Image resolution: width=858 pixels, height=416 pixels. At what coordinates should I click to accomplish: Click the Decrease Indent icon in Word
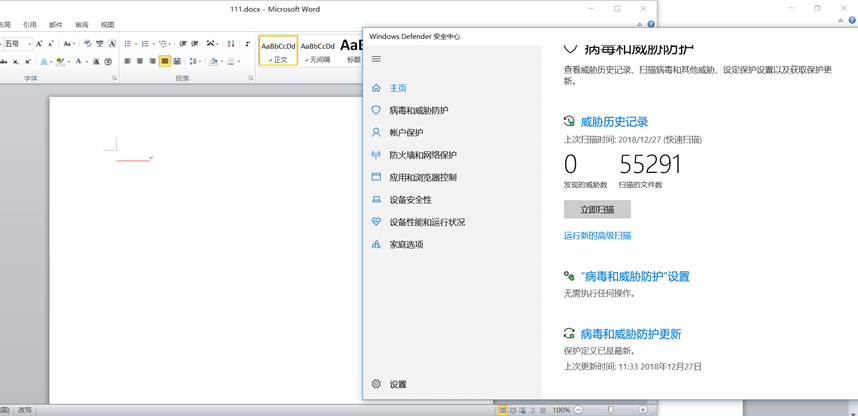tap(183, 44)
